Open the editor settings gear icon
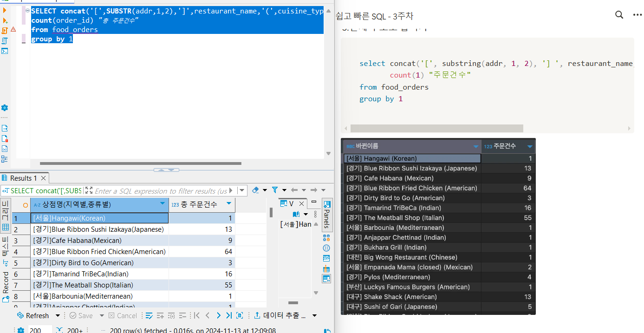The width and height of the screenshot is (644, 333). click(5, 108)
